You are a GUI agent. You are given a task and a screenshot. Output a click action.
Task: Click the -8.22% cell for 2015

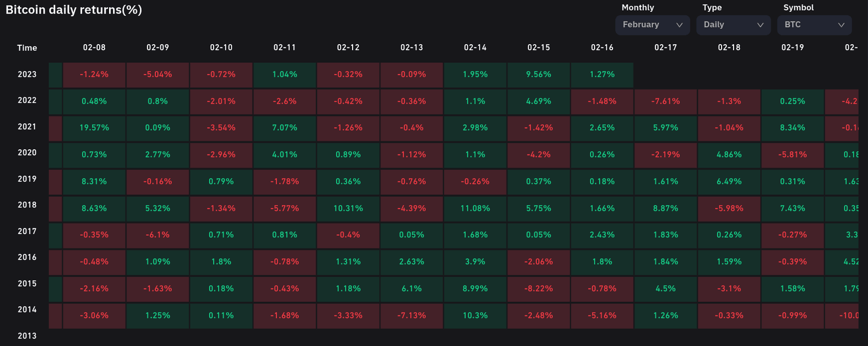(x=539, y=289)
